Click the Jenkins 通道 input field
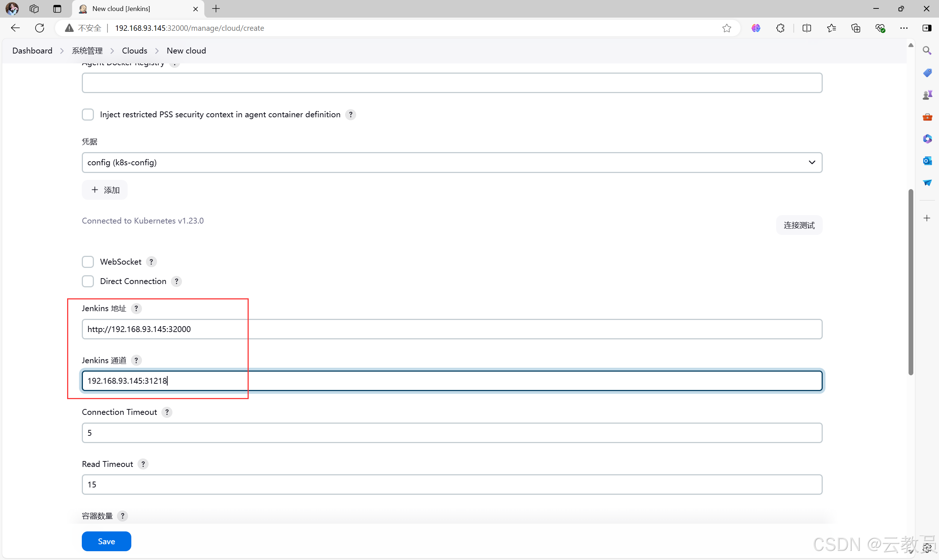Viewport: 939px width, 560px height. 452,381
